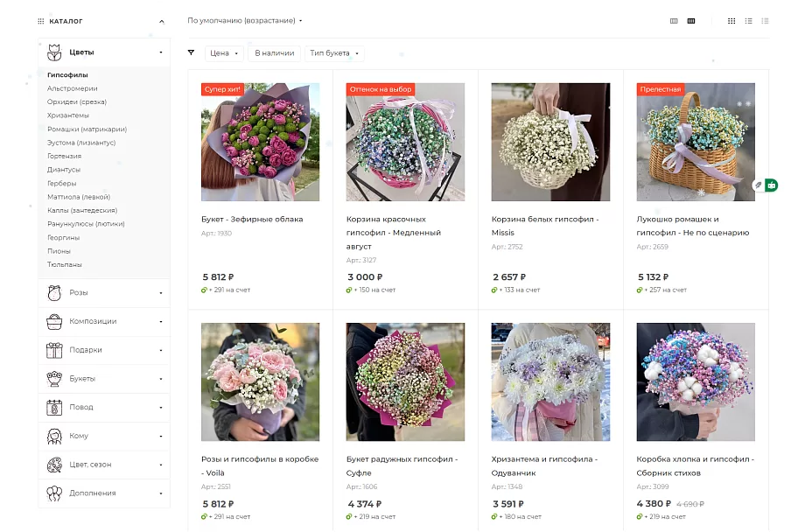Open the По умолчанию sort dropdown
The width and height of the screenshot is (798, 532).
(x=245, y=20)
